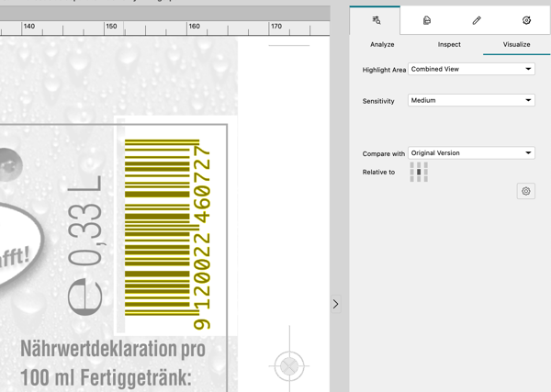
Task: Switch to the Inspect tab
Action: point(449,44)
